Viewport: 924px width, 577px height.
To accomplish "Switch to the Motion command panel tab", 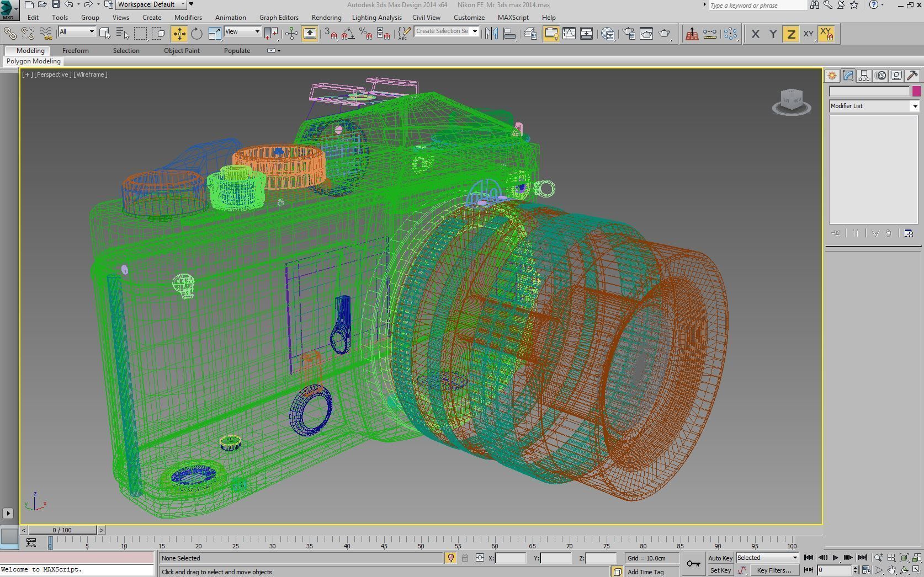I will (881, 76).
